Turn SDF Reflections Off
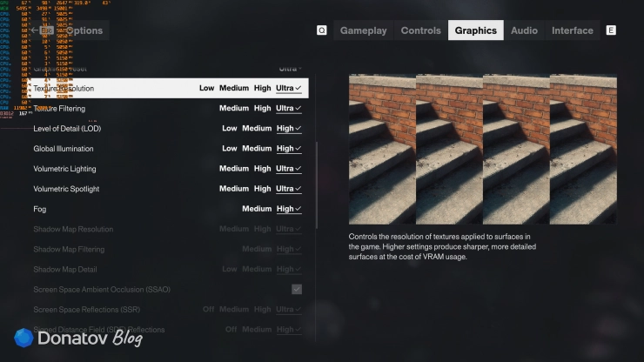Viewport: 644px width, 362px height. [x=231, y=330]
